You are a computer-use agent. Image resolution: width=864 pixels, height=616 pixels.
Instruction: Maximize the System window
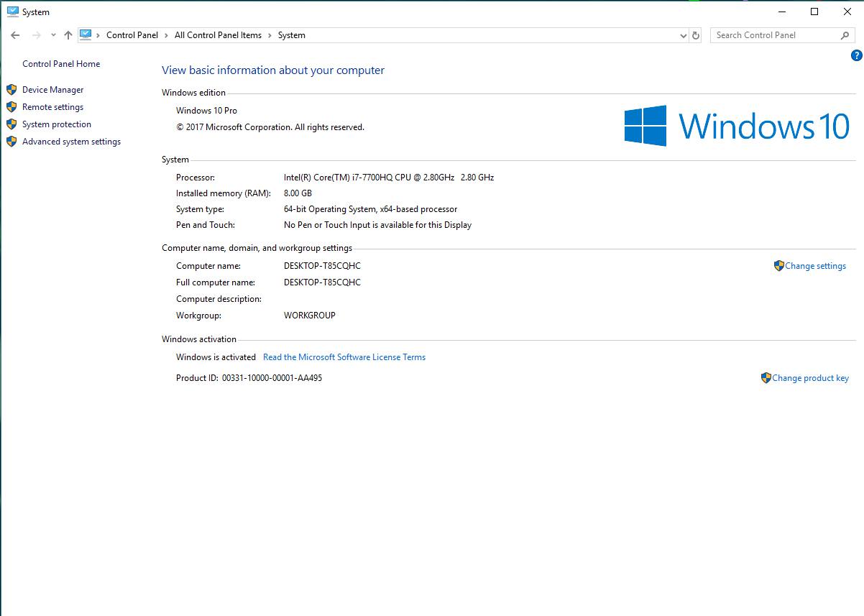[814, 12]
